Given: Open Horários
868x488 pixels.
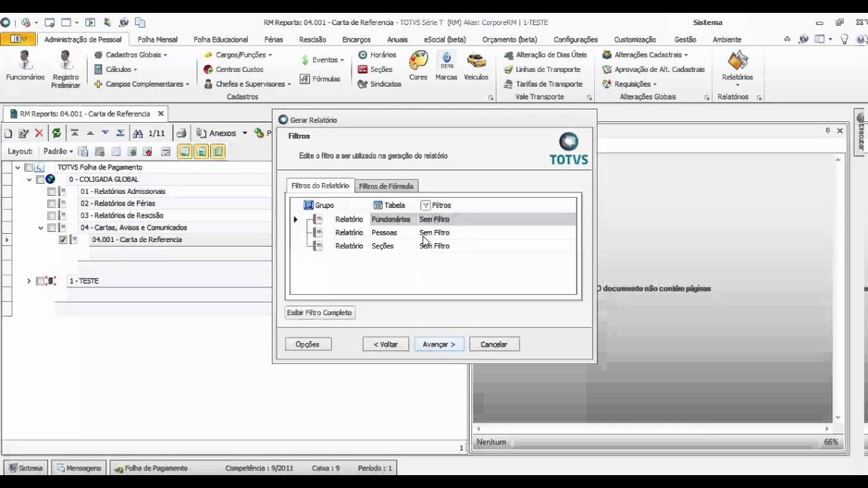Looking at the screenshot, I should coord(377,55).
